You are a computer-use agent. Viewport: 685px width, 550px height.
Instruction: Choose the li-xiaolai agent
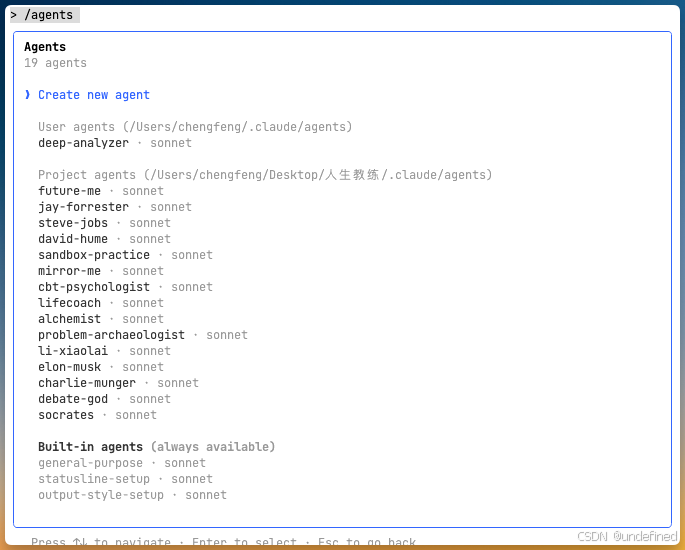(104, 351)
